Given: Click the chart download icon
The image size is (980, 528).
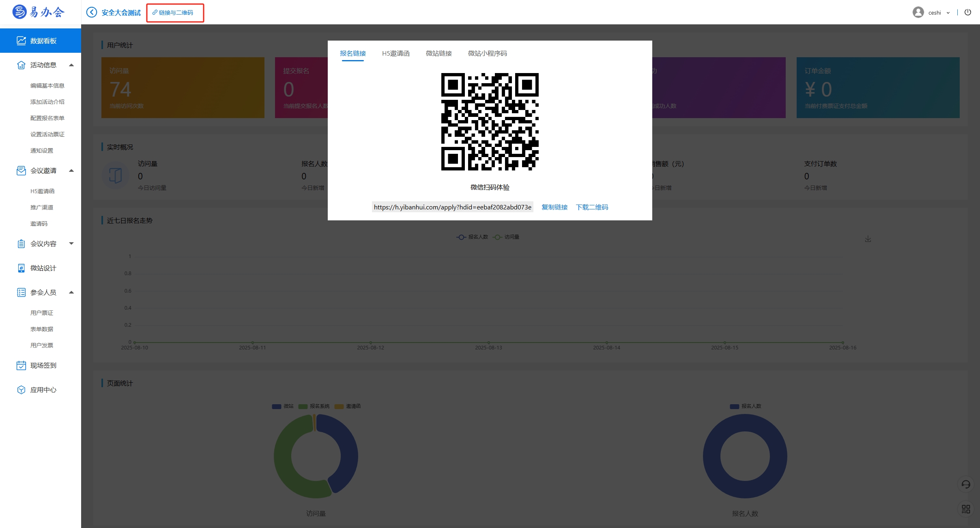Looking at the screenshot, I should [868, 239].
